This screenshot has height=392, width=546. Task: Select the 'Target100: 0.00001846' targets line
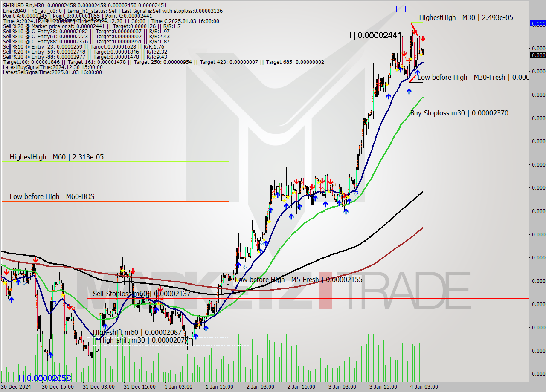coord(163,62)
